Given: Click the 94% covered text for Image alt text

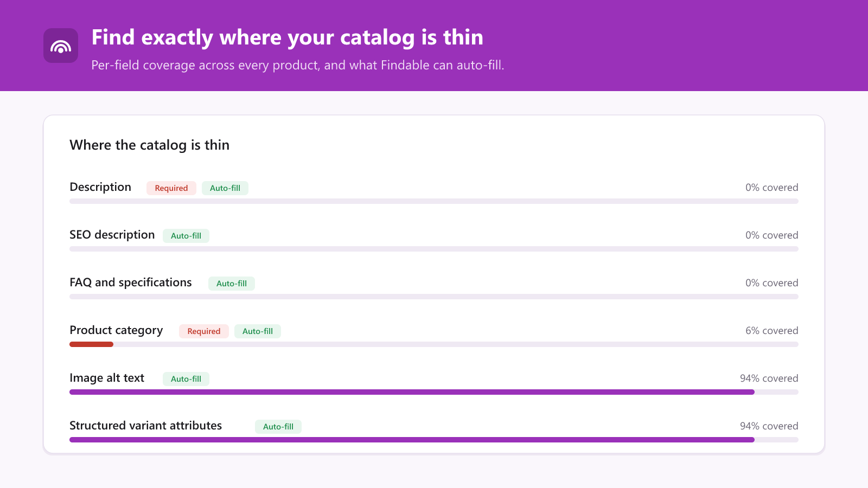Looking at the screenshot, I should click(769, 378).
